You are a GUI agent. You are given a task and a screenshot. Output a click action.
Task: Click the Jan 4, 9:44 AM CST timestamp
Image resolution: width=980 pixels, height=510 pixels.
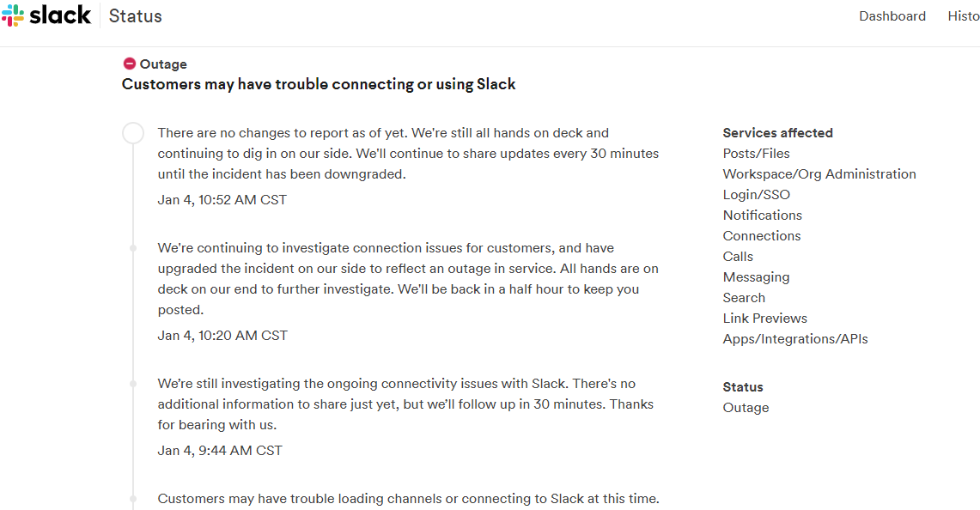[220, 451]
